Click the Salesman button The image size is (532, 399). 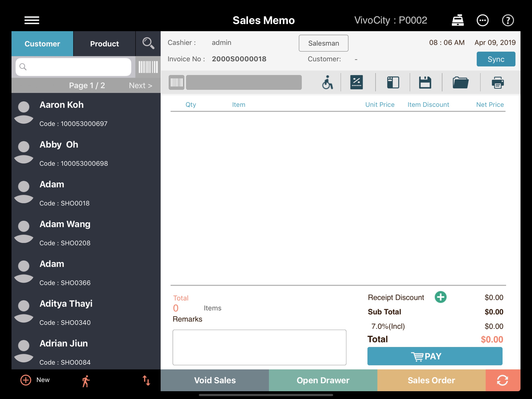click(323, 43)
